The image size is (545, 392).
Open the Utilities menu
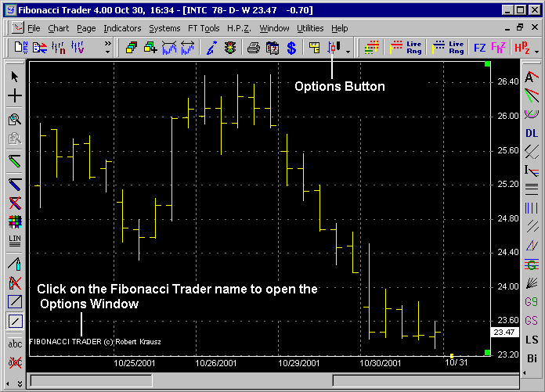click(310, 28)
